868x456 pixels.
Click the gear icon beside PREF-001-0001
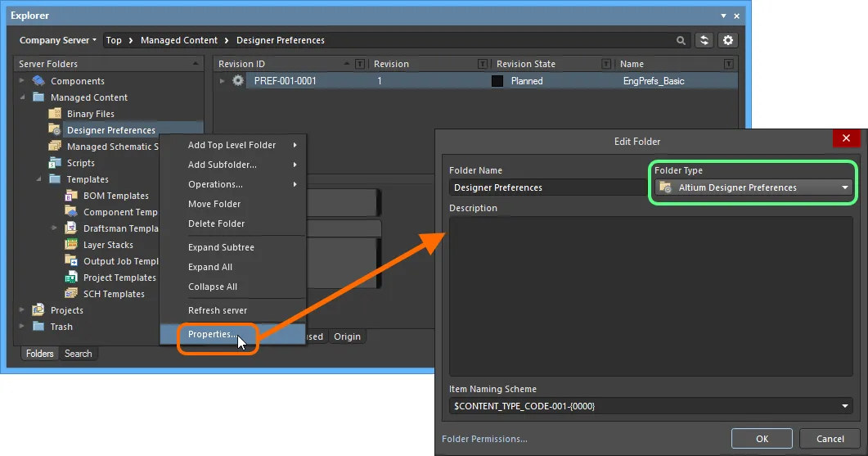[238, 81]
